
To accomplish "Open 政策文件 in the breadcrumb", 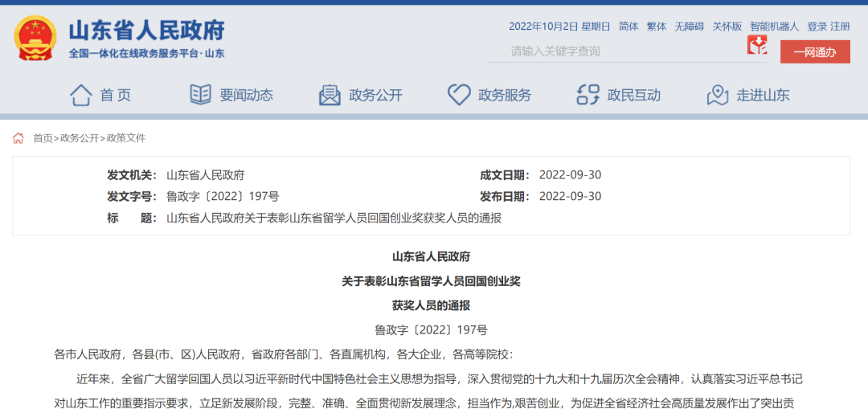I will pyautogui.click(x=126, y=138).
